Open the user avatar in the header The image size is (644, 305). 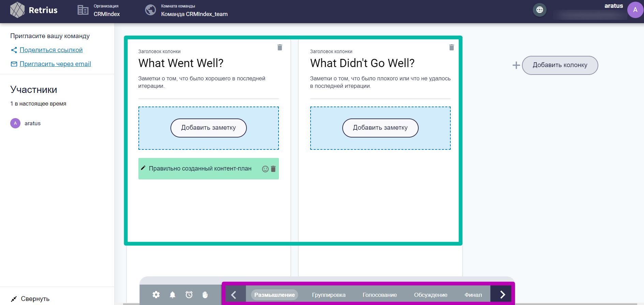pos(635,10)
